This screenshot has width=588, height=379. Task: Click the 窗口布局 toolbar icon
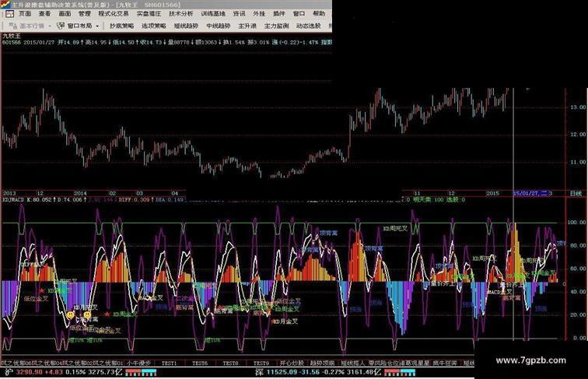point(61,26)
